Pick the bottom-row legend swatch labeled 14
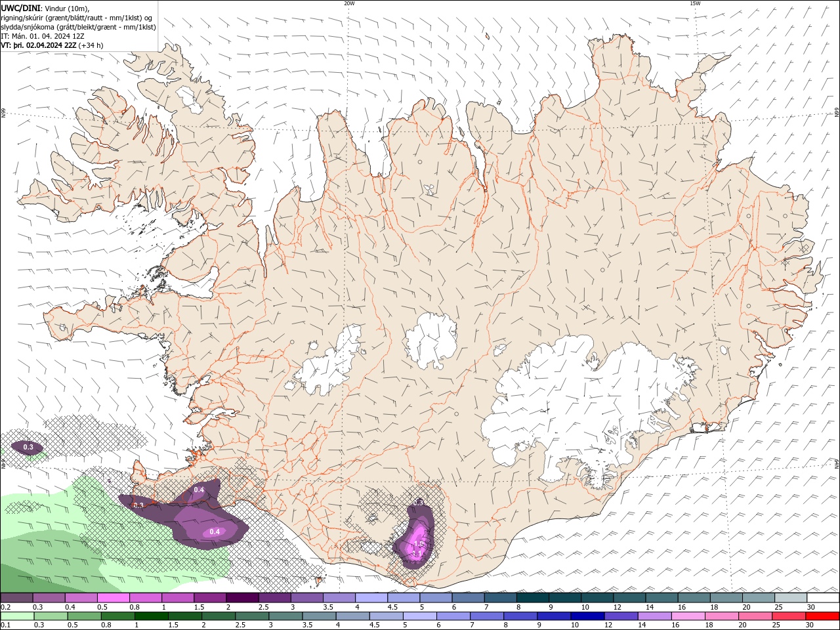The image size is (840, 630). coord(655,616)
